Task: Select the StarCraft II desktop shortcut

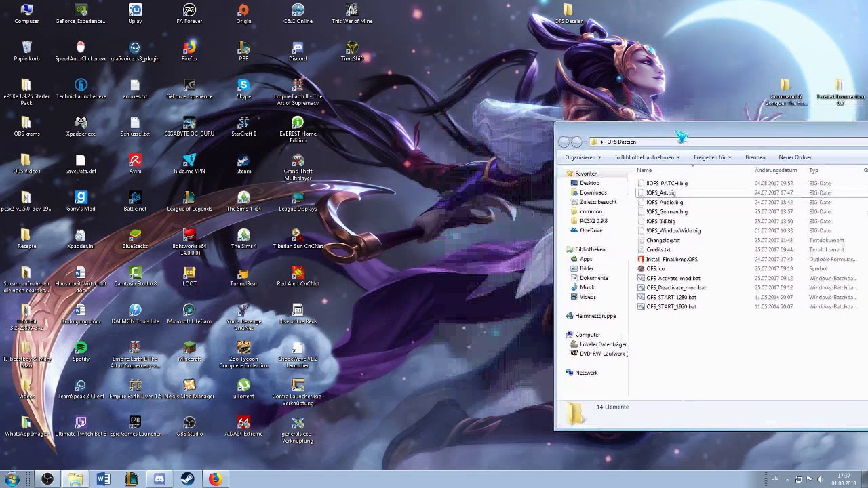Action: [243, 126]
